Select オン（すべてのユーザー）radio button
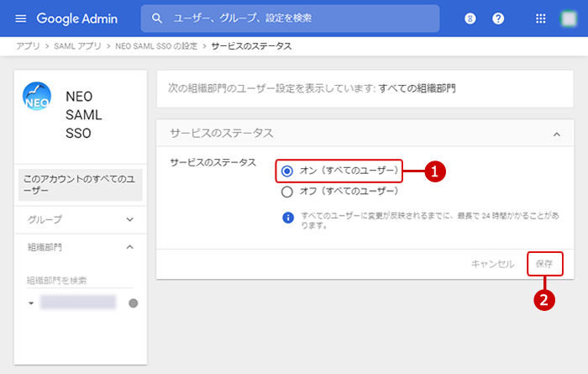 coord(287,171)
